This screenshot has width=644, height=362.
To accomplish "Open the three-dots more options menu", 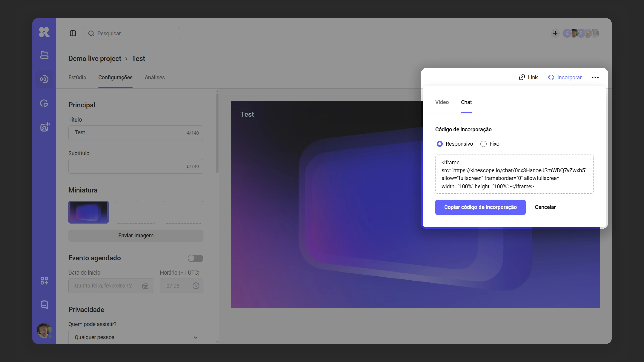I will click(595, 77).
